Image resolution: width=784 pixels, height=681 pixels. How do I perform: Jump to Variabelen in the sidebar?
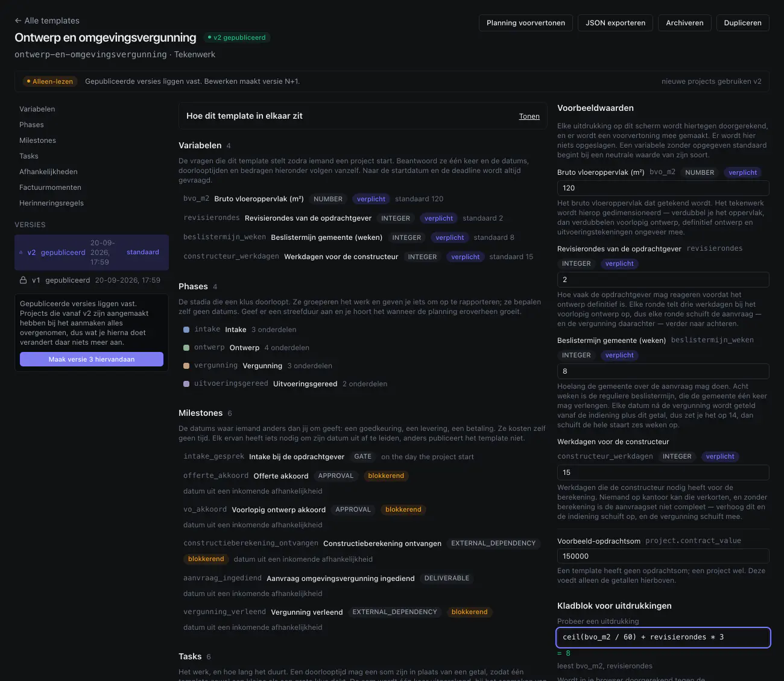[x=37, y=109]
